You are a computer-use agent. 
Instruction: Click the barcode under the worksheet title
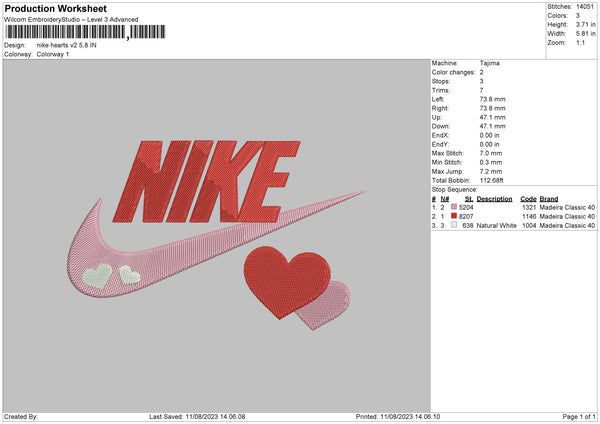coord(68,32)
